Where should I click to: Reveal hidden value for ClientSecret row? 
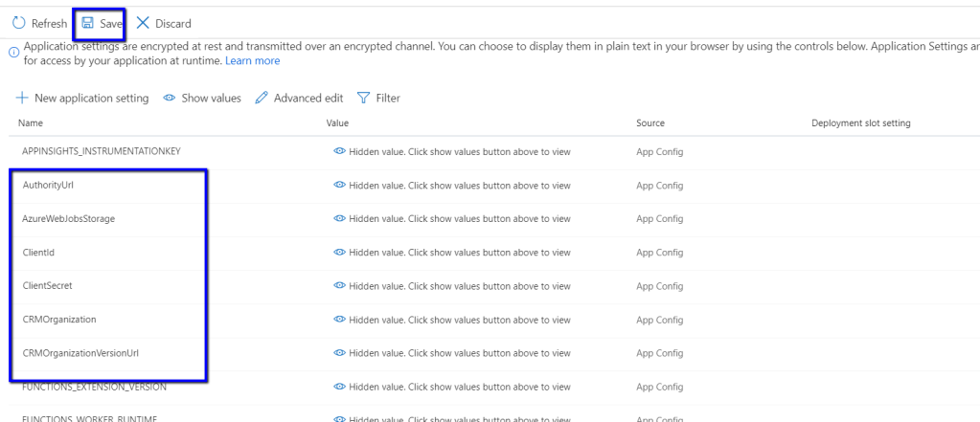[338, 285]
